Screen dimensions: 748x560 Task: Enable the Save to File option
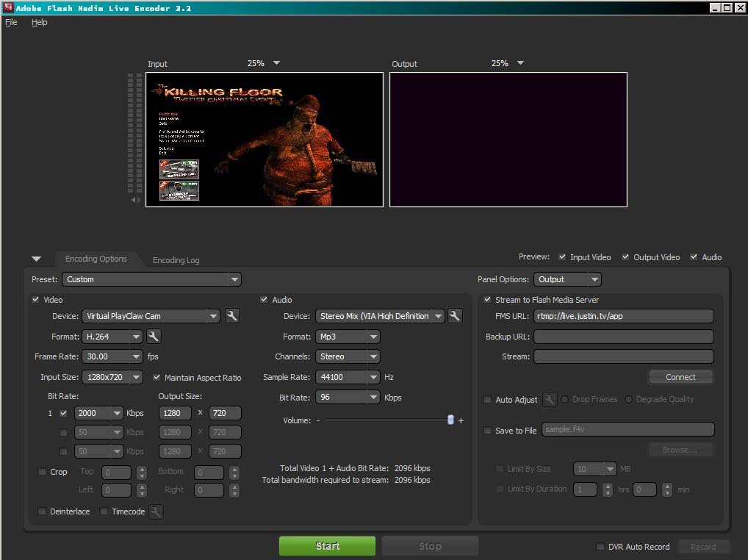(487, 430)
